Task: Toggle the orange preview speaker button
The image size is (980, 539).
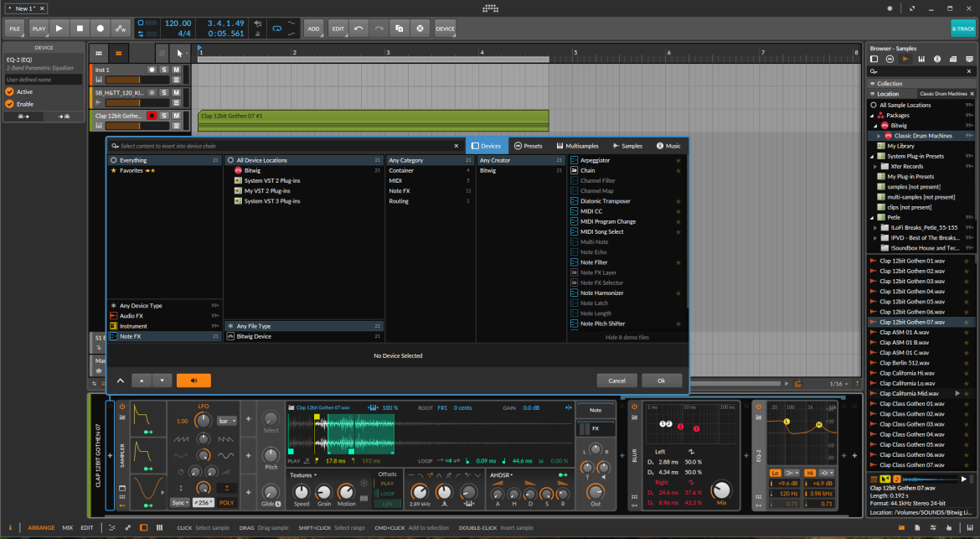Action: pyautogui.click(x=193, y=381)
